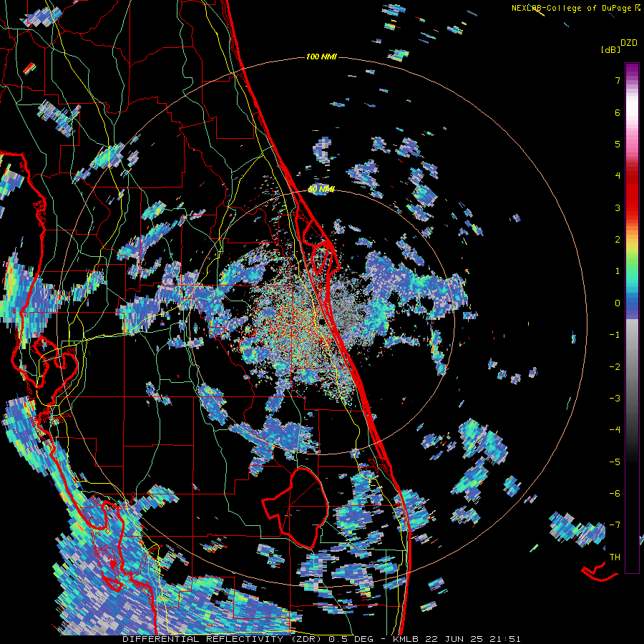Screen dimensions: 644x644
Task: Click the 3 value on the dB scale
Action: 618,208
